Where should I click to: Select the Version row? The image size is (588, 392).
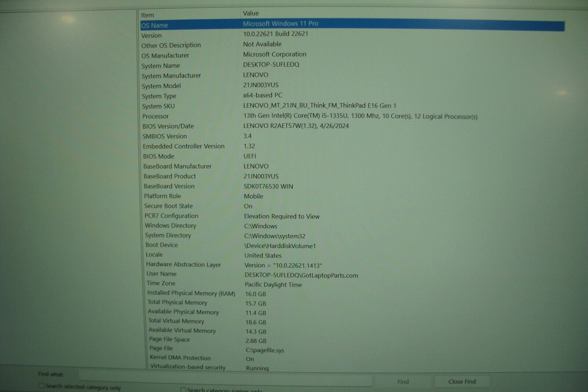352,35
